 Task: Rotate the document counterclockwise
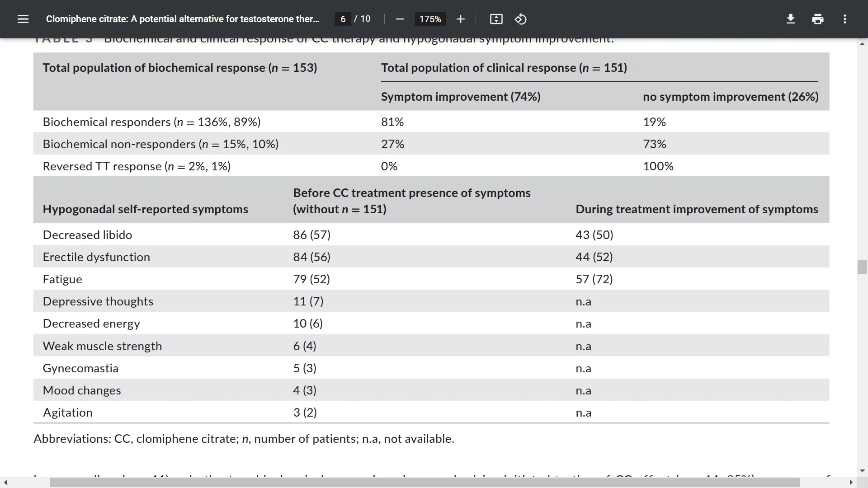click(x=520, y=19)
